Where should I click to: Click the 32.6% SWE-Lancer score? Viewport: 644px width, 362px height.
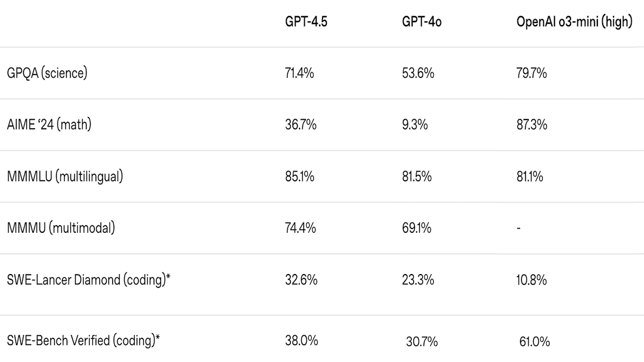click(x=301, y=280)
